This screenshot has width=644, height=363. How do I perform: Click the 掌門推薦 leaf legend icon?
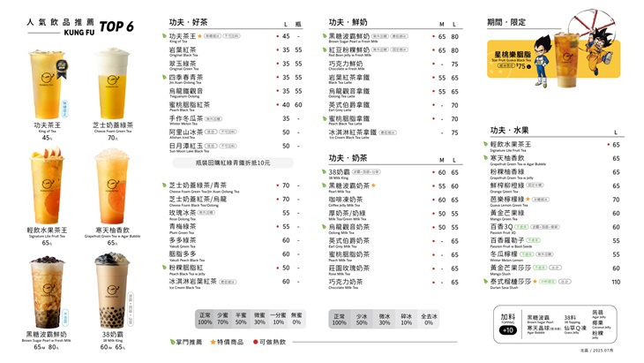point(173,342)
